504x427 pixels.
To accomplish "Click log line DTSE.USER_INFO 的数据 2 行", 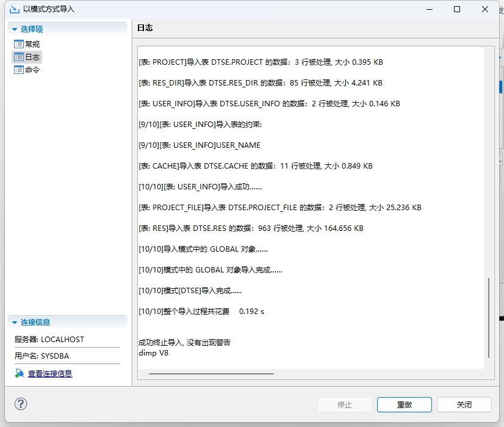I will pos(269,104).
